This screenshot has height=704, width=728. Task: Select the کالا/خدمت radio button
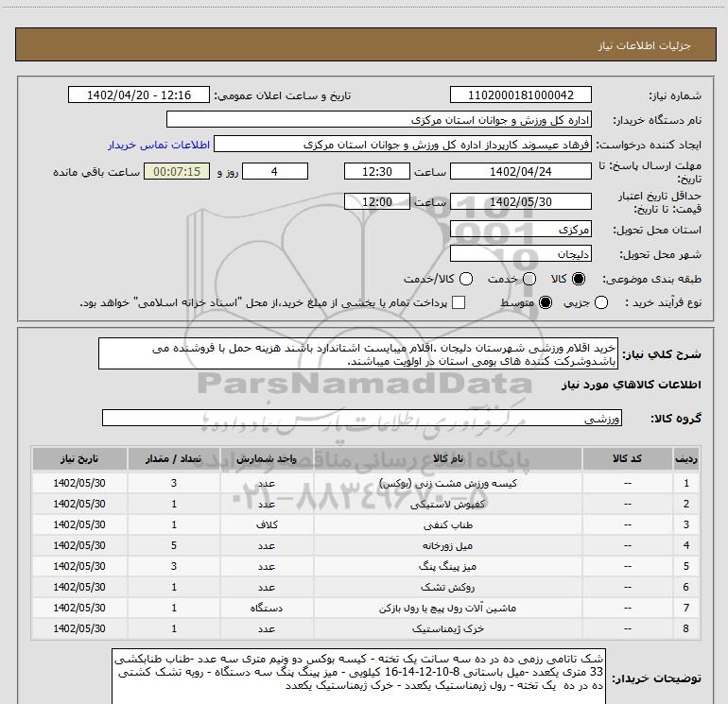[x=466, y=279]
